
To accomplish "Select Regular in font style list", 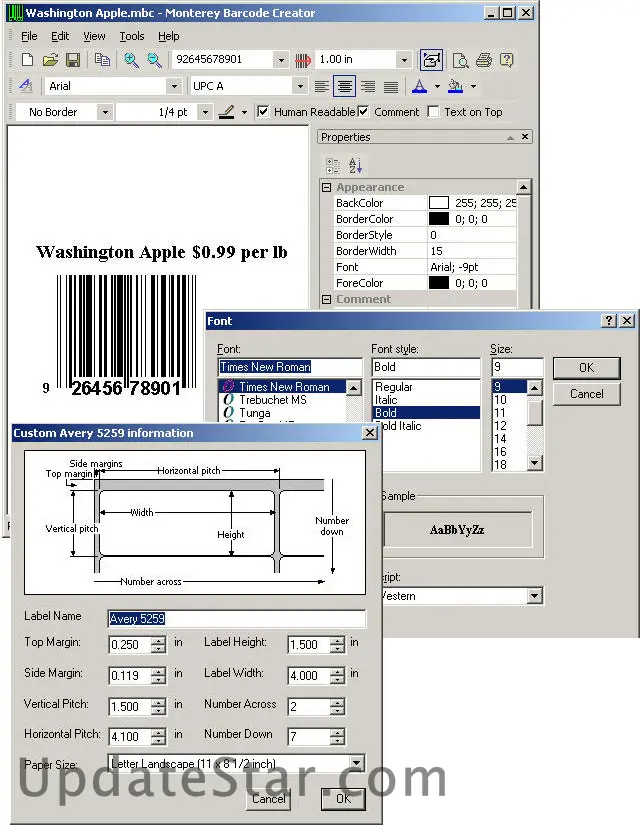I will 393,387.
